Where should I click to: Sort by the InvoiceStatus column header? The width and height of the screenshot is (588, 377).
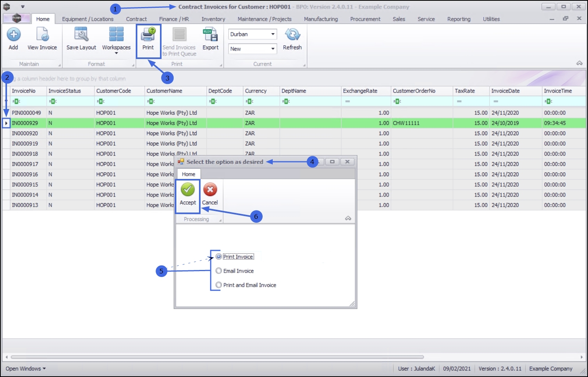[x=70, y=91]
